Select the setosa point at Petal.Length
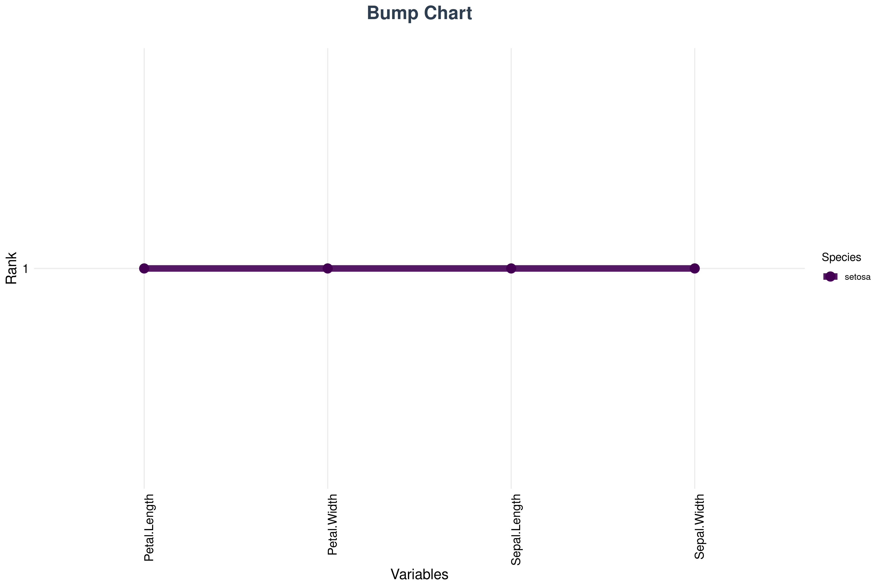This screenshot has width=882, height=588. 144,269
